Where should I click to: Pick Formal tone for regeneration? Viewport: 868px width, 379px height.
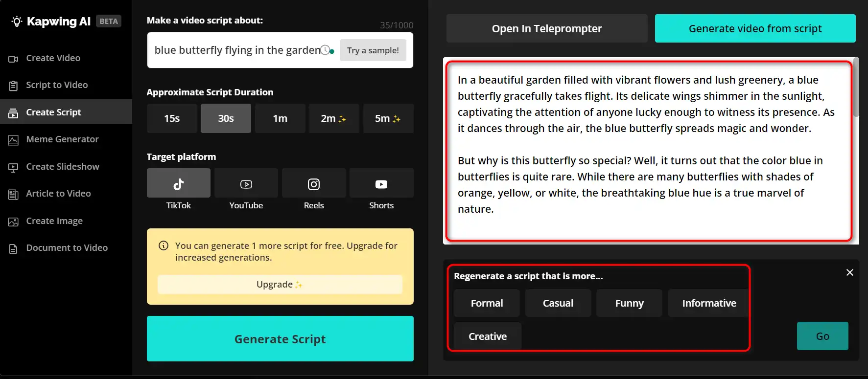487,303
